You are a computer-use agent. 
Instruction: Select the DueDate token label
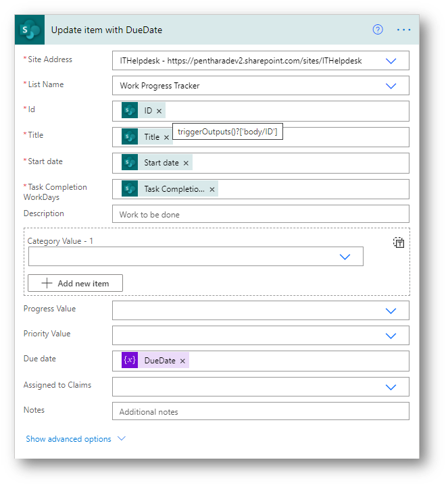[159, 361]
